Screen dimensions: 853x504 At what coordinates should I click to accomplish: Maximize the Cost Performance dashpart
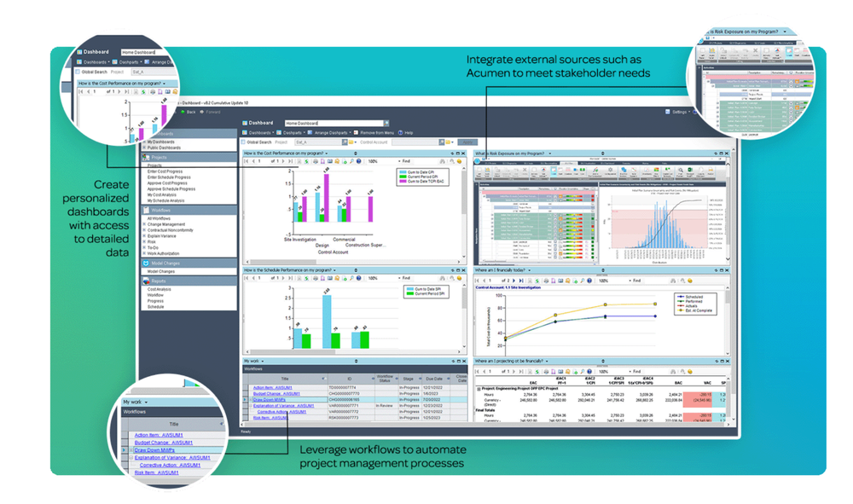pos(457,154)
